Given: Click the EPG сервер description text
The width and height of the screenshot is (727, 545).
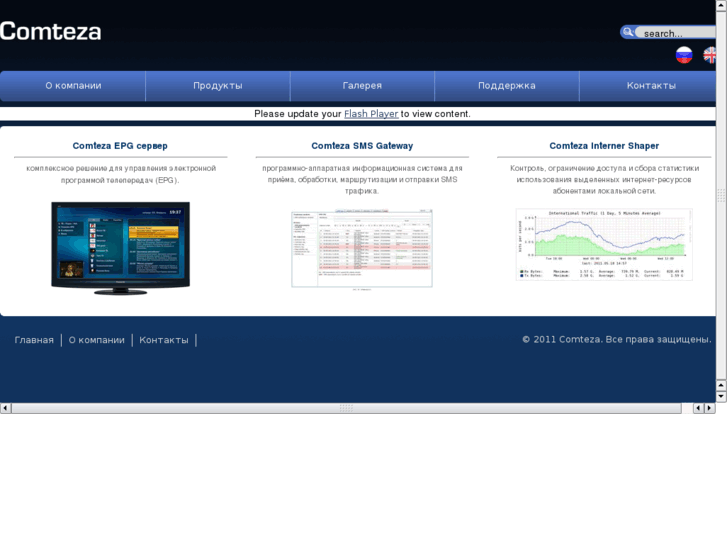Looking at the screenshot, I should (x=121, y=174).
